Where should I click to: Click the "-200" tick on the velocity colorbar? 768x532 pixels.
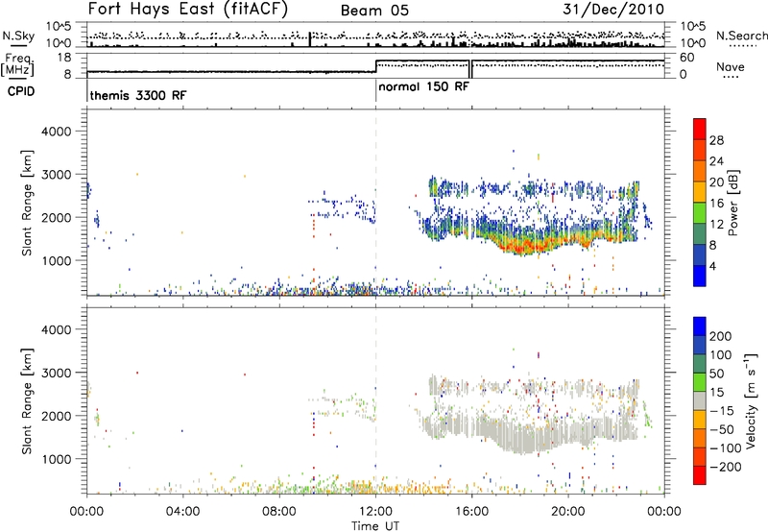point(726,467)
